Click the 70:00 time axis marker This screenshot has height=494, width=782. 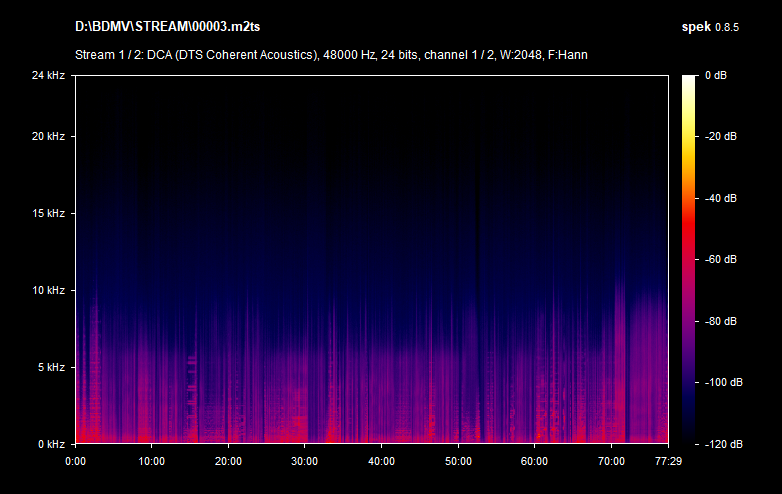click(611, 461)
